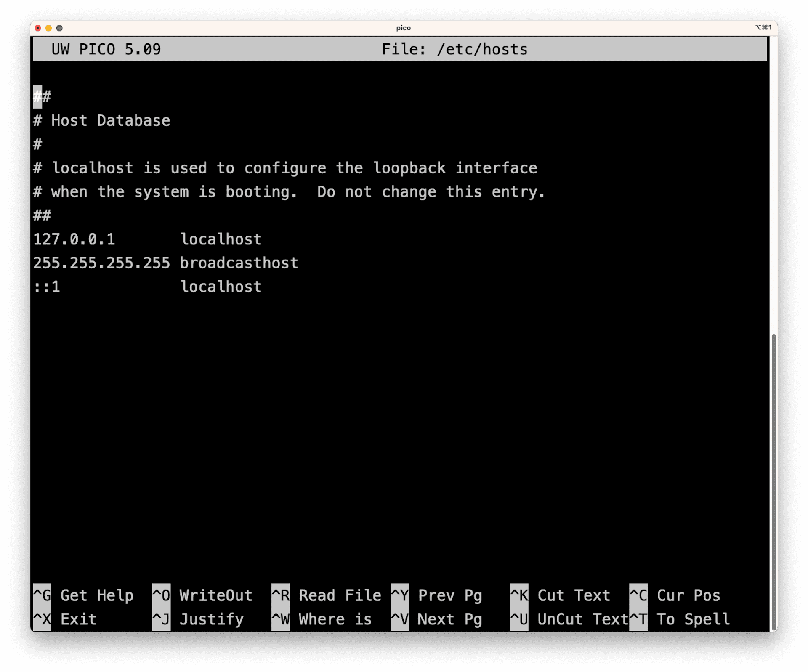Click the ^T To Spell shortcut
808x672 pixels.
pos(679,619)
